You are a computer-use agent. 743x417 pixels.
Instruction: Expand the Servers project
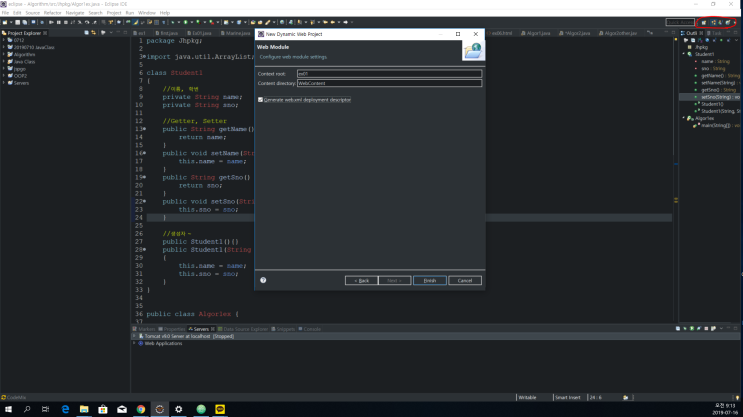click(x=4, y=83)
